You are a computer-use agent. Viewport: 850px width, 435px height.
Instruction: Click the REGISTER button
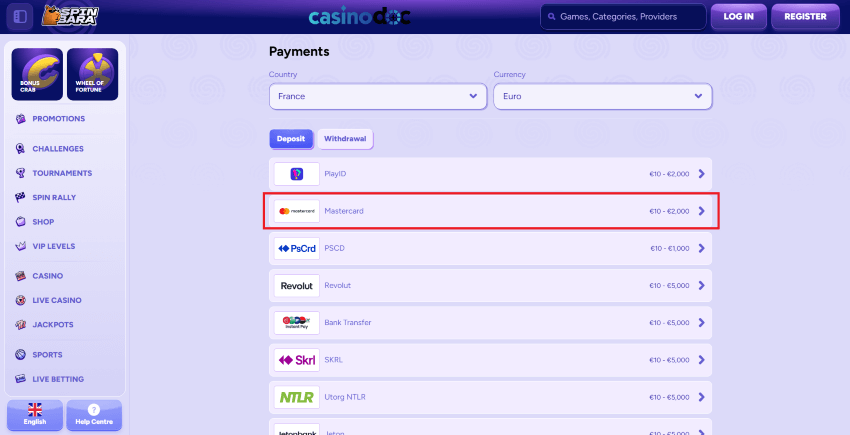(x=805, y=16)
